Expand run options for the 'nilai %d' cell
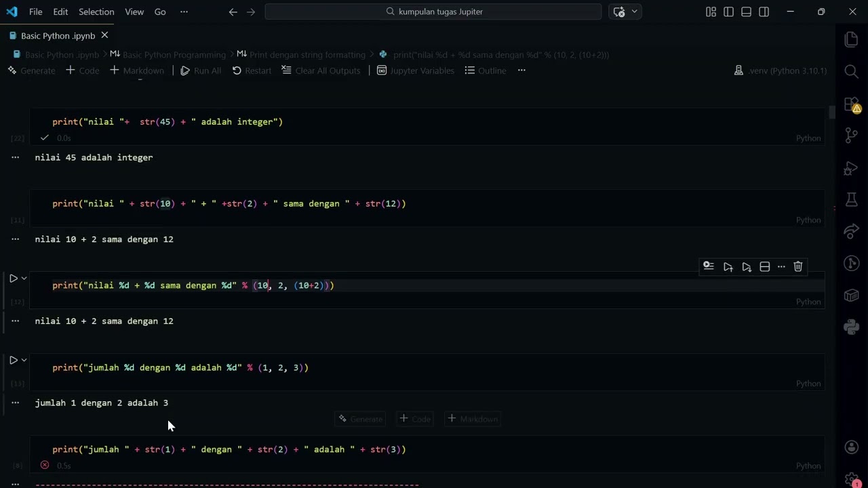 pos(24,279)
